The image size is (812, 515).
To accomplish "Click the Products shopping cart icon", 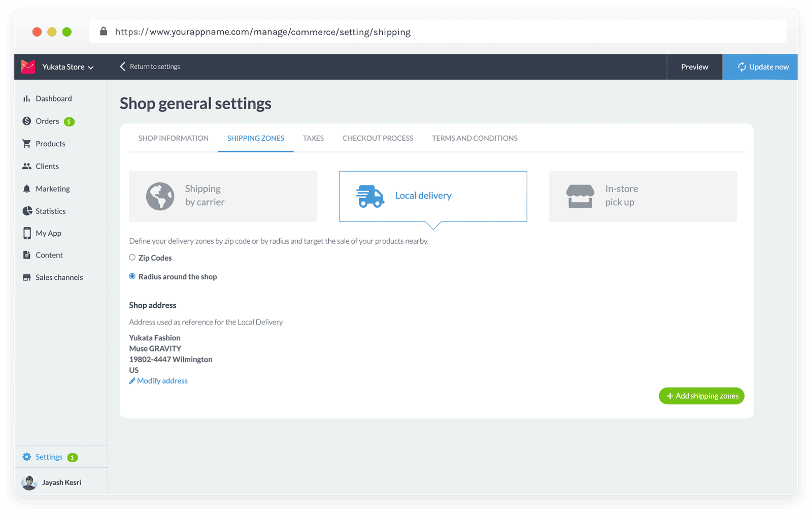I will coord(26,144).
